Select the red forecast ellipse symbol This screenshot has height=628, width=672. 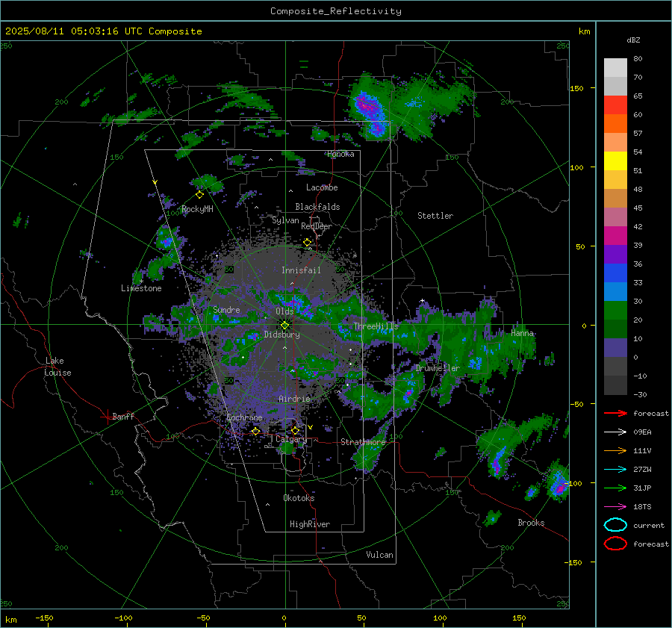click(x=615, y=544)
